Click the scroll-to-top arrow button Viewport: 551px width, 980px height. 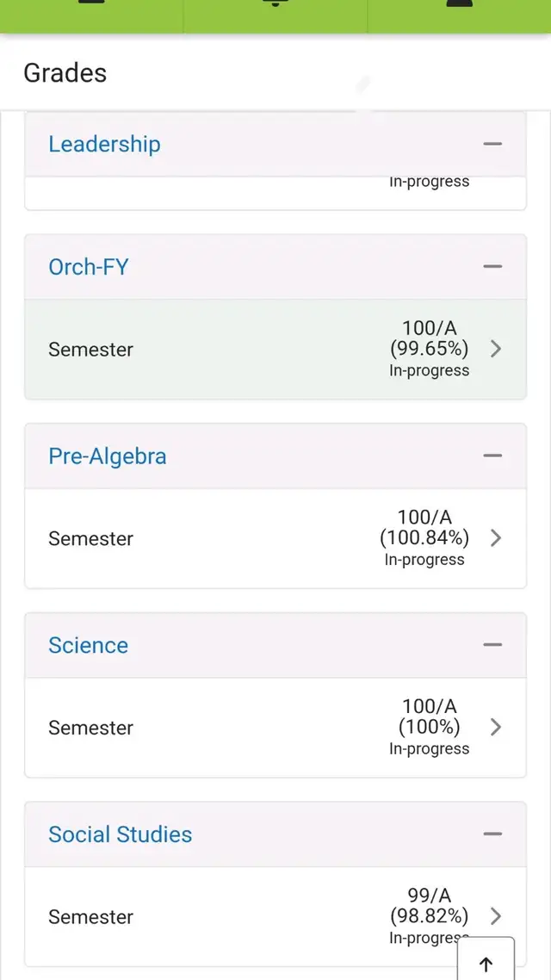point(485,964)
